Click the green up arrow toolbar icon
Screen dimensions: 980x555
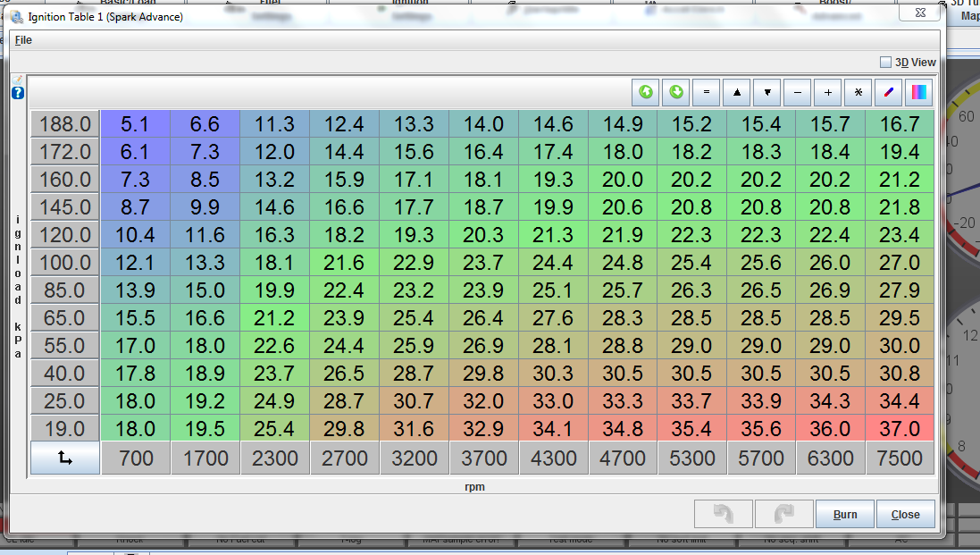pos(645,92)
